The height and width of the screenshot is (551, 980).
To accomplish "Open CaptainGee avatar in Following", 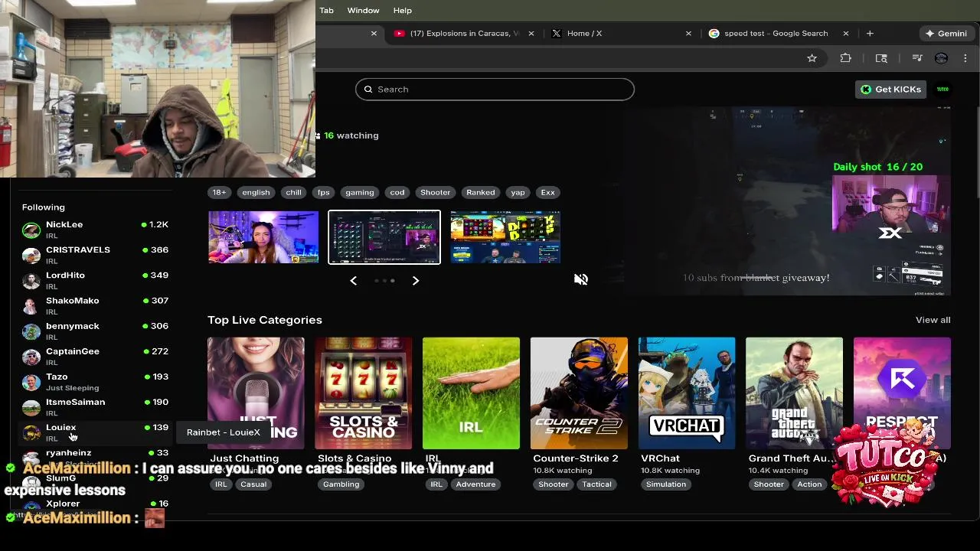I will coord(31,357).
